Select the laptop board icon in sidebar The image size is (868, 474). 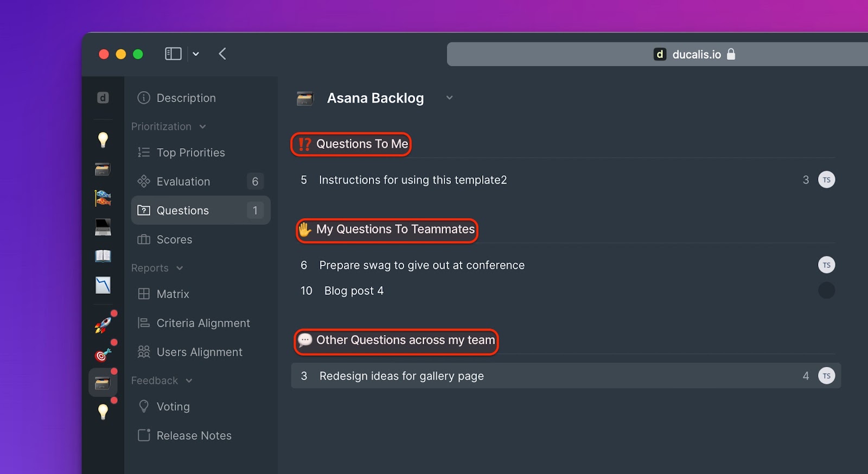pos(103,227)
